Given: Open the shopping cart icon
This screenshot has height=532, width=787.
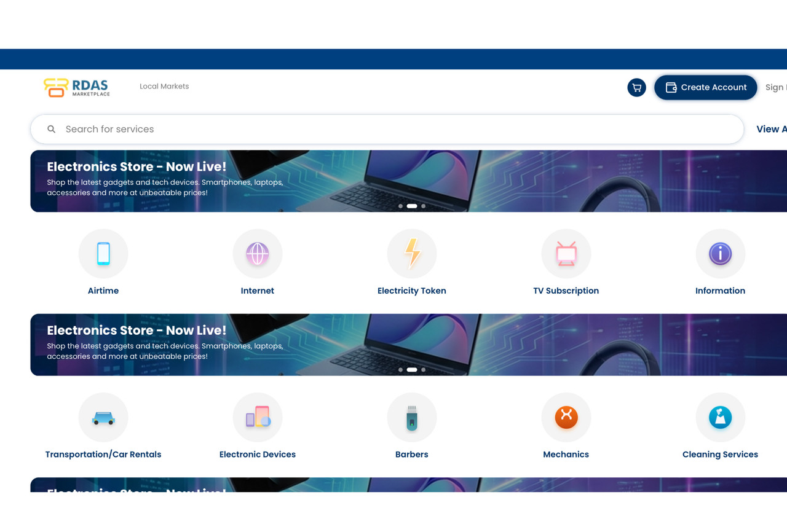Looking at the screenshot, I should tap(636, 87).
